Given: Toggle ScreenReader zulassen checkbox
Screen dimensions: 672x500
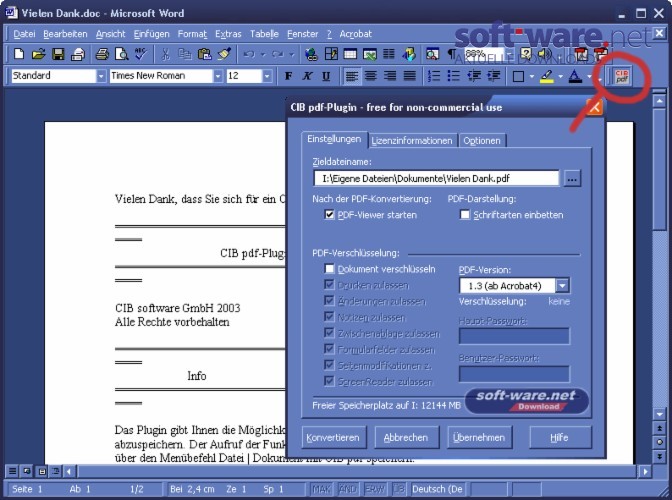Looking at the screenshot, I should click(329, 381).
